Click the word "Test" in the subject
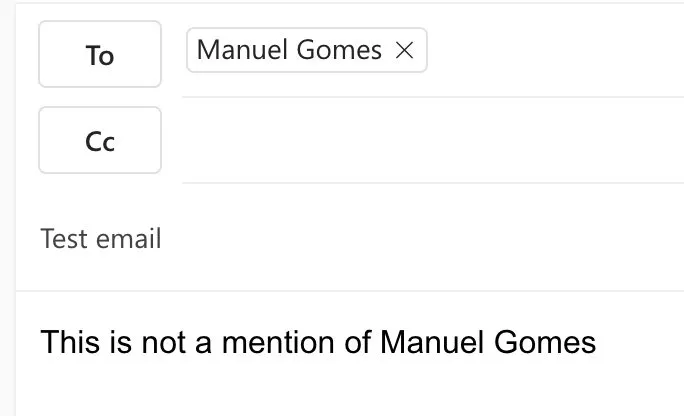 61,239
